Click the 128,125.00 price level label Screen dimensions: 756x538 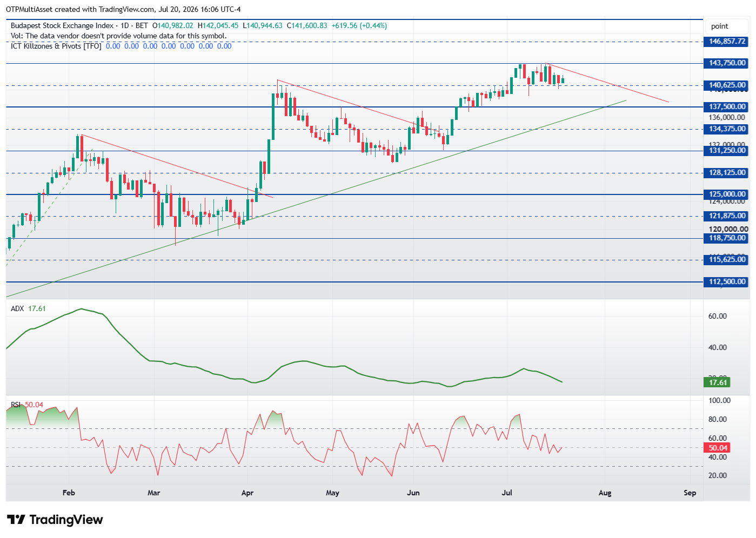726,173
